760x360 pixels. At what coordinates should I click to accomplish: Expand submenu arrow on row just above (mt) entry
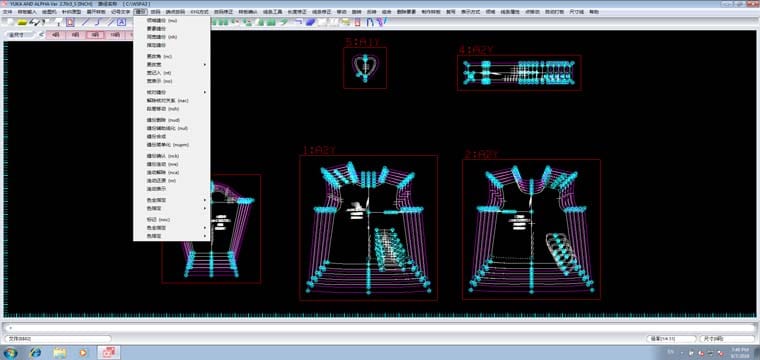pos(205,64)
